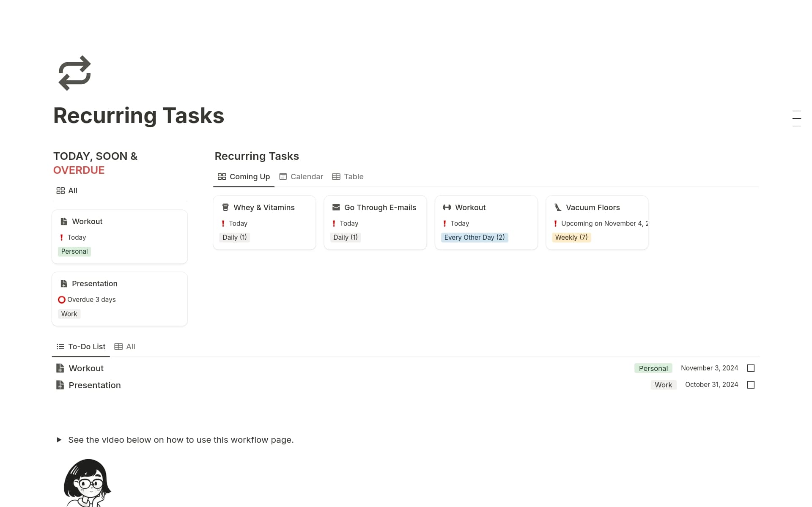Select the To-Do List tab
Screen dimensions: 812x507
pyautogui.click(x=81, y=347)
